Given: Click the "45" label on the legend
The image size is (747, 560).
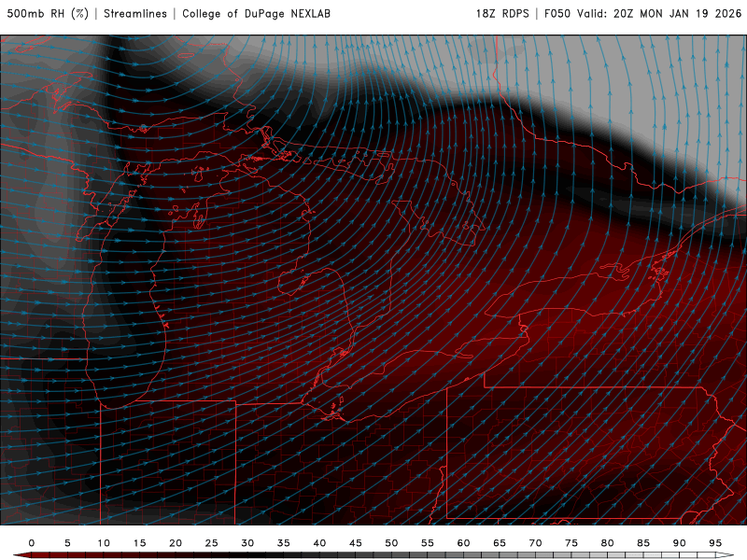Looking at the screenshot, I should pyautogui.click(x=356, y=543).
